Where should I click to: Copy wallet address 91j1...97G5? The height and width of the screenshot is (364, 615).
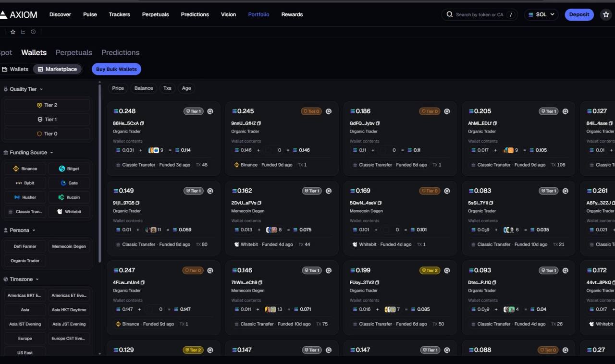pos(137,203)
